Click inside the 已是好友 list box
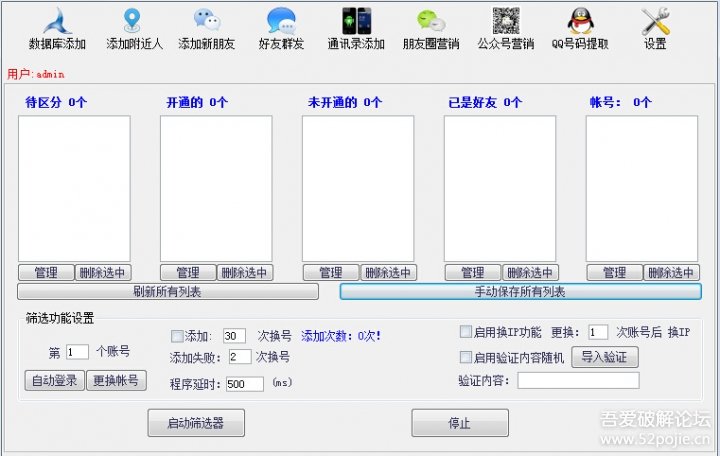Viewport: 720px width, 456px height. 500,189
